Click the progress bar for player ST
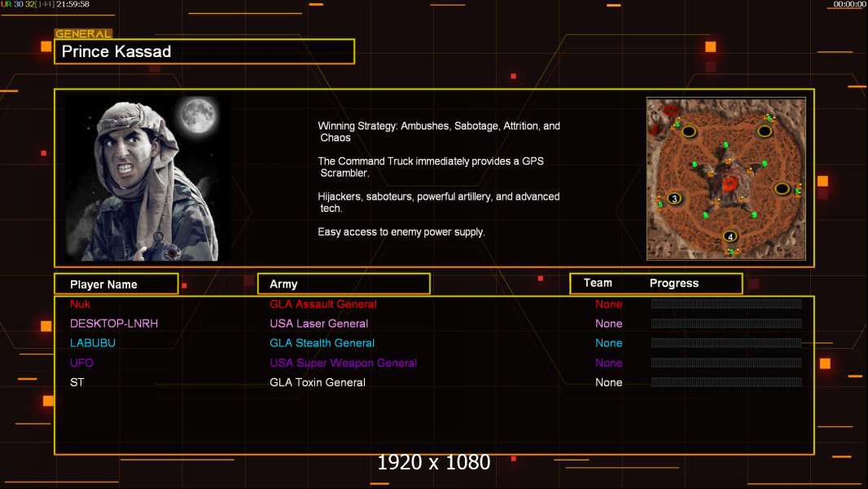Image resolution: width=868 pixels, height=489 pixels. point(726,382)
